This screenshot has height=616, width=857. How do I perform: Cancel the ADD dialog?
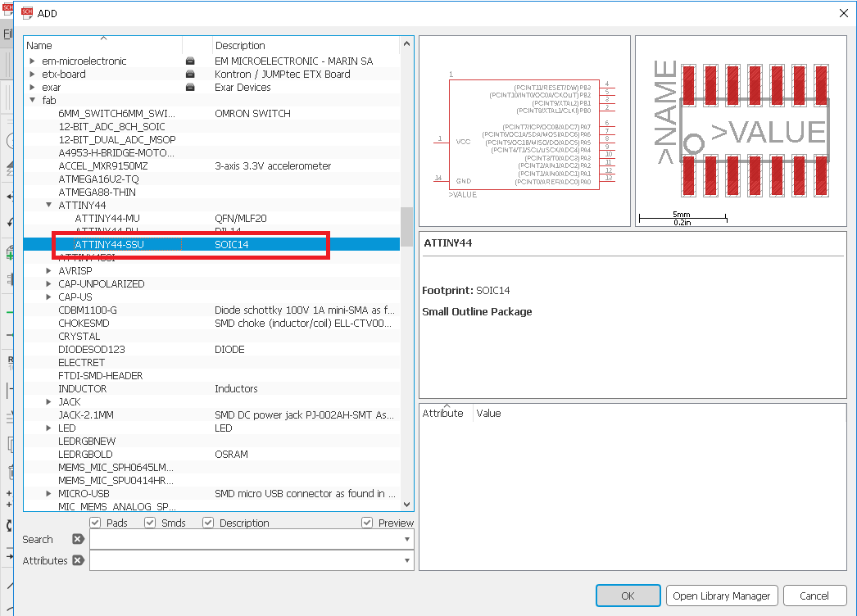point(814,596)
